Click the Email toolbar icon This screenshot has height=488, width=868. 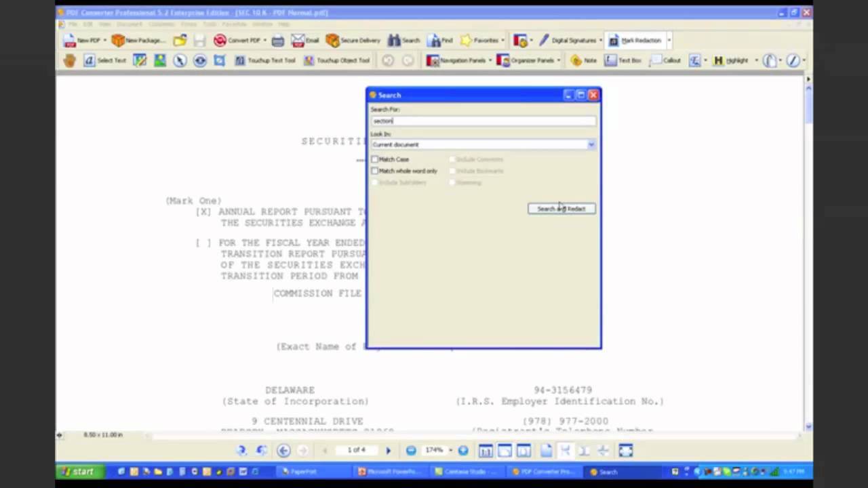tap(305, 41)
